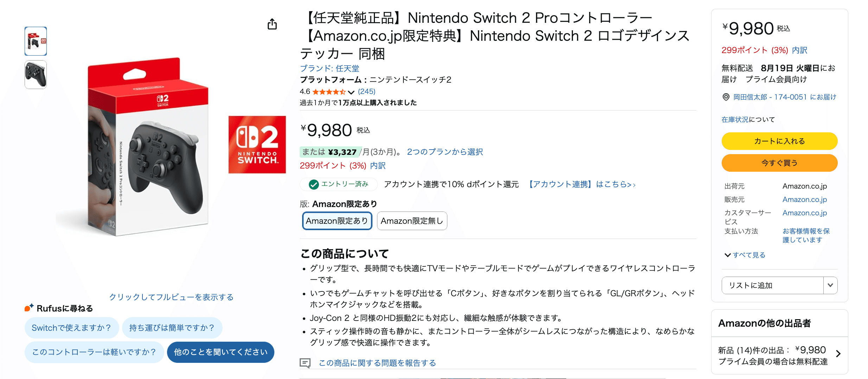
Task: Click カートに入れる add to cart button
Action: (x=779, y=141)
